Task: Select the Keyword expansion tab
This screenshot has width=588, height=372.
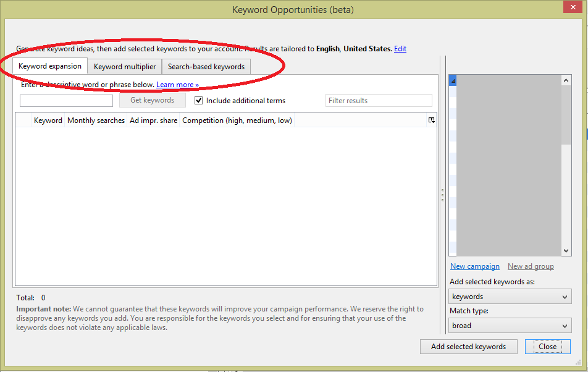Action: pyautogui.click(x=50, y=66)
